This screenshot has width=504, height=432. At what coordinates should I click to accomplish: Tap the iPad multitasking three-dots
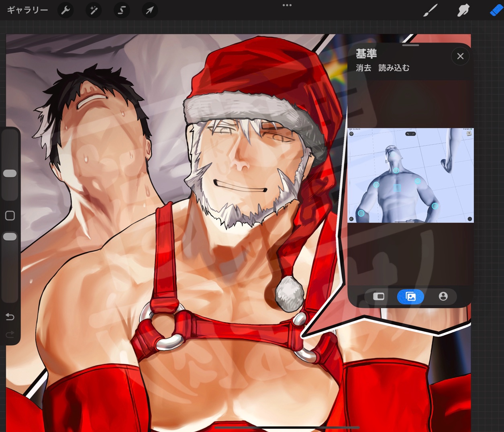click(x=287, y=5)
